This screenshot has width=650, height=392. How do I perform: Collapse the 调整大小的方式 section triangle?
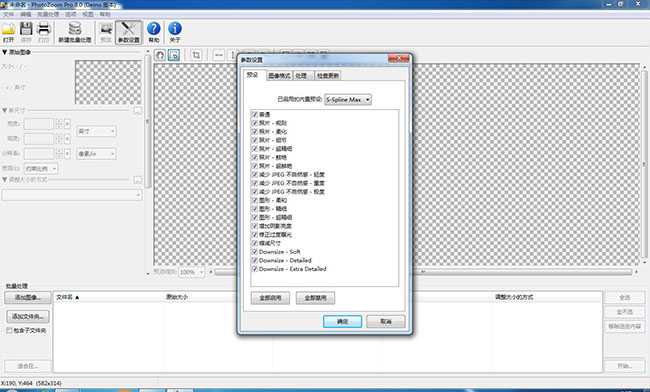pos(5,179)
